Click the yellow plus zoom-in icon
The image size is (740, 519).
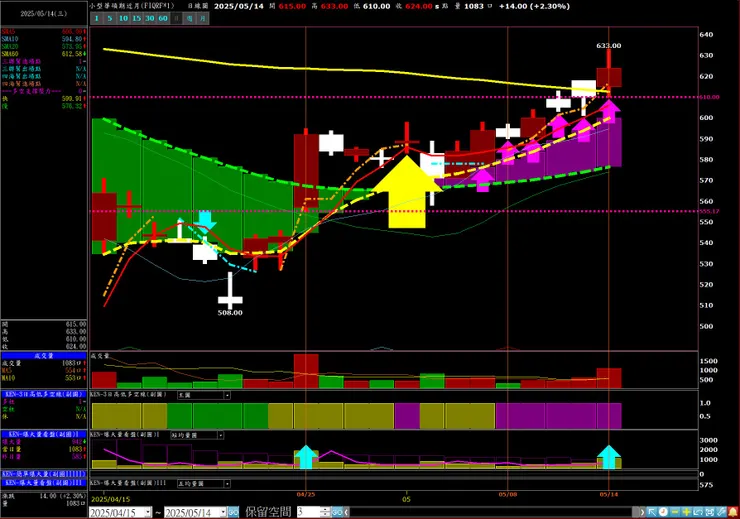686,512
